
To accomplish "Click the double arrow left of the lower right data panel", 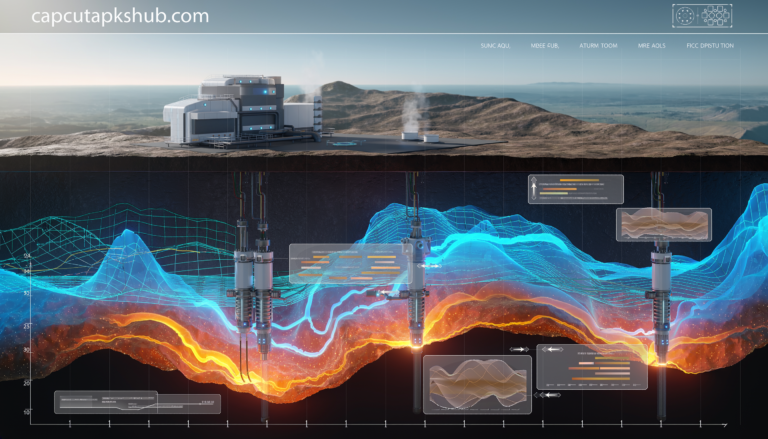I will [x=519, y=349].
